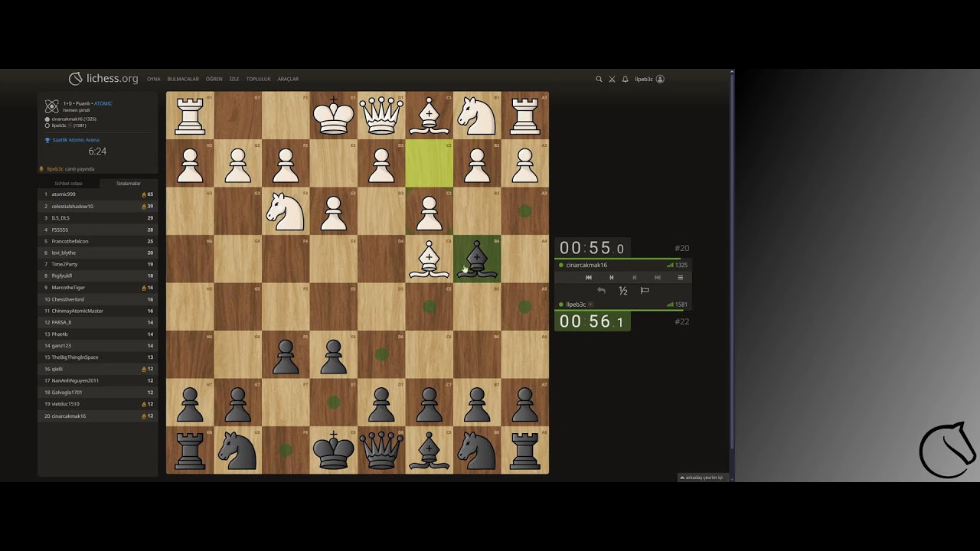This screenshot has height=551, width=980.
Task: Select TheBigThingInSpace in the standings
Action: 97,357
